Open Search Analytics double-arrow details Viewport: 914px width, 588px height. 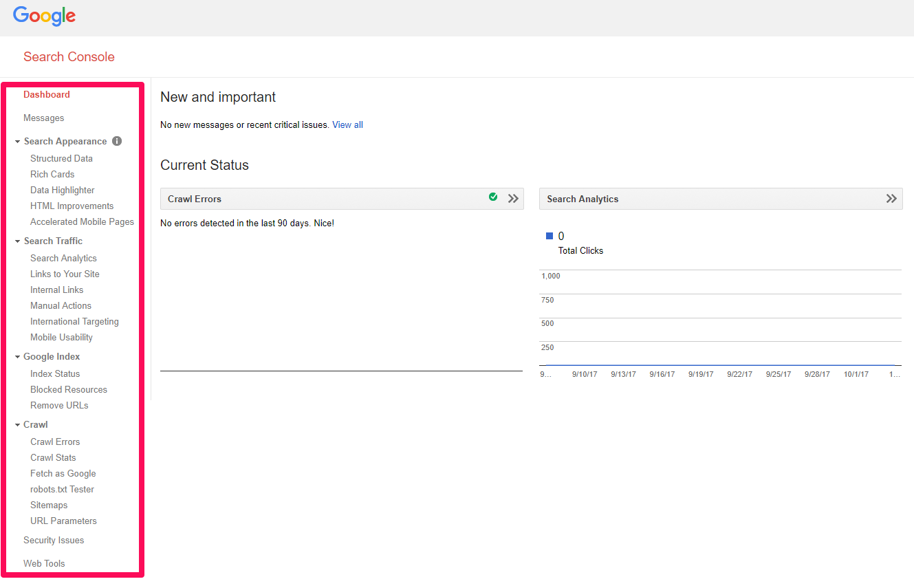coord(891,199)
